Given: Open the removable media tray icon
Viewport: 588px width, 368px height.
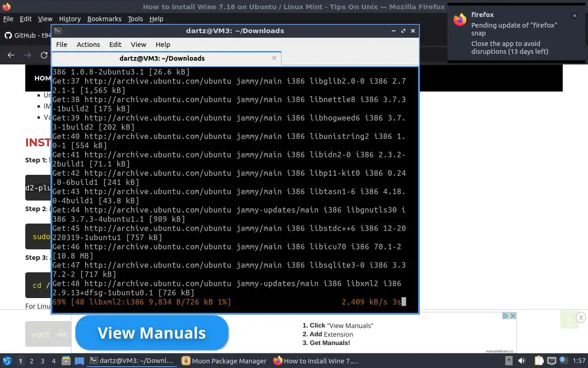Looking at the screenshot, I should pos(509,361).
